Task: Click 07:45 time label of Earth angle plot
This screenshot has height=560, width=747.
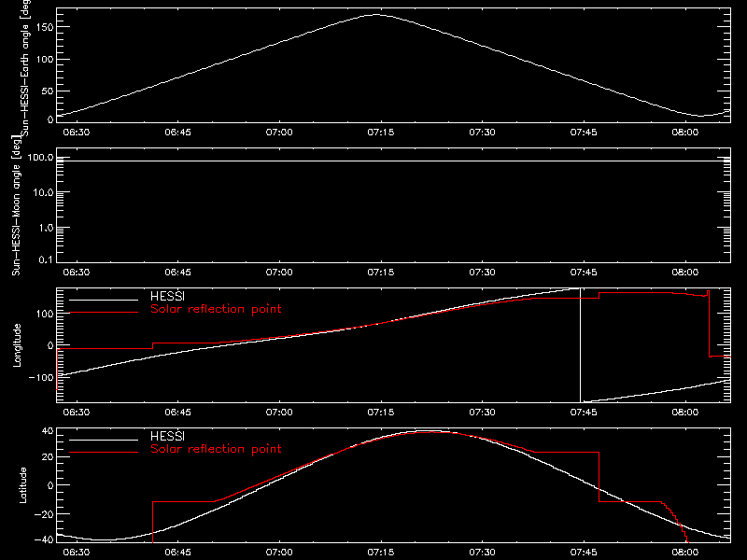Action: [584, 132]
